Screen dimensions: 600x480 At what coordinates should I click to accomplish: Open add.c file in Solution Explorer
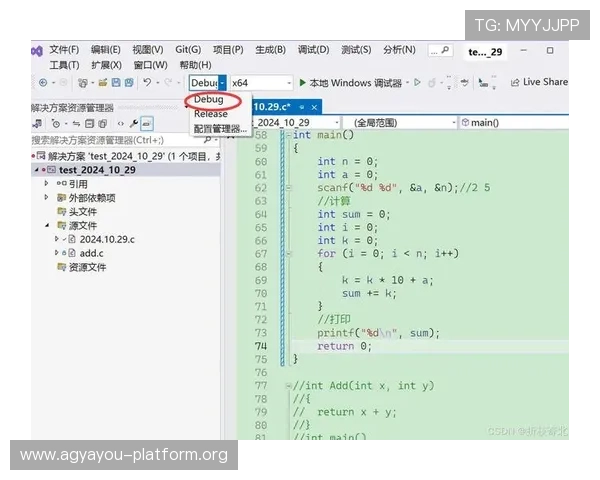pyautogui.click(x=93, y=253)
